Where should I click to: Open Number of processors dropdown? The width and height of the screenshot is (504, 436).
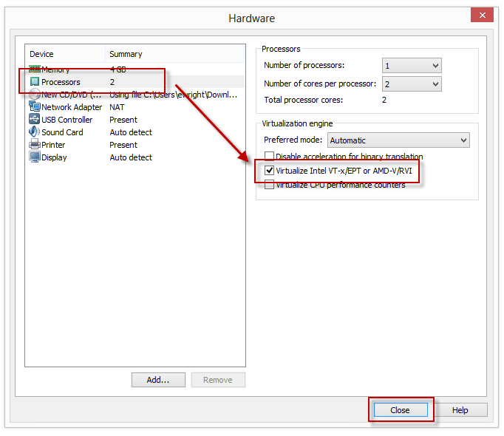[x=412, y=66]
